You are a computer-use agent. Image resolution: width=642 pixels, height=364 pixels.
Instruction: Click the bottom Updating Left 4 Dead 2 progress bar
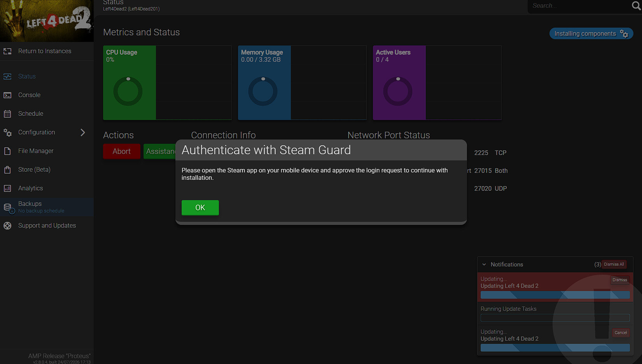pyautogui.click(x=555, y=348)
